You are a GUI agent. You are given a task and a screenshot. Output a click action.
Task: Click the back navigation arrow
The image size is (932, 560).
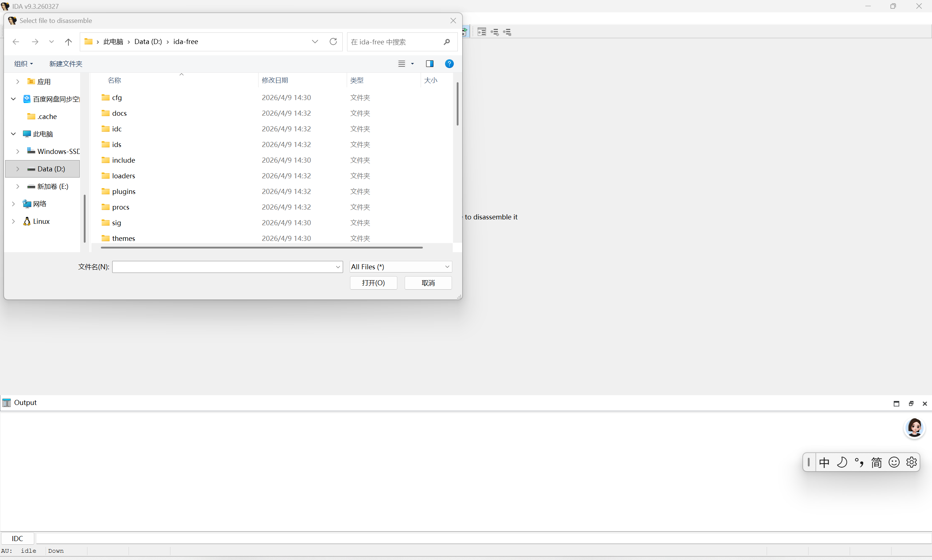(x=16, y=42)
